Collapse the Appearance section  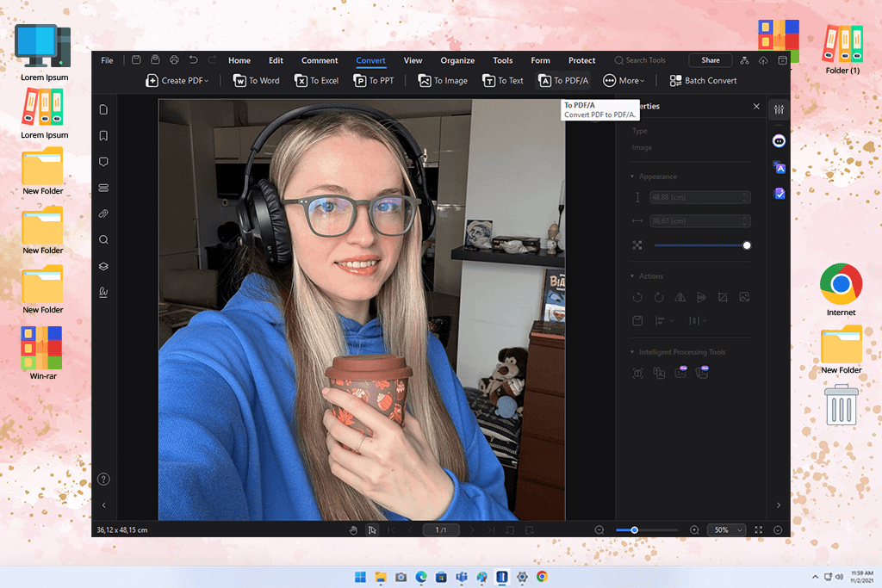pos(632,176)
